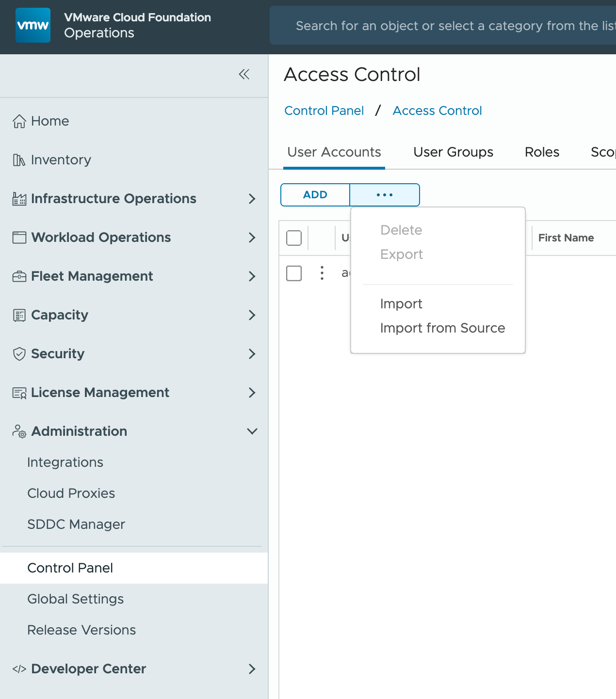Image resolution: width=616 pixels, height=699 pixels.
Task: Choose Import from Source in the menu
Action: [x=442, y=328]
